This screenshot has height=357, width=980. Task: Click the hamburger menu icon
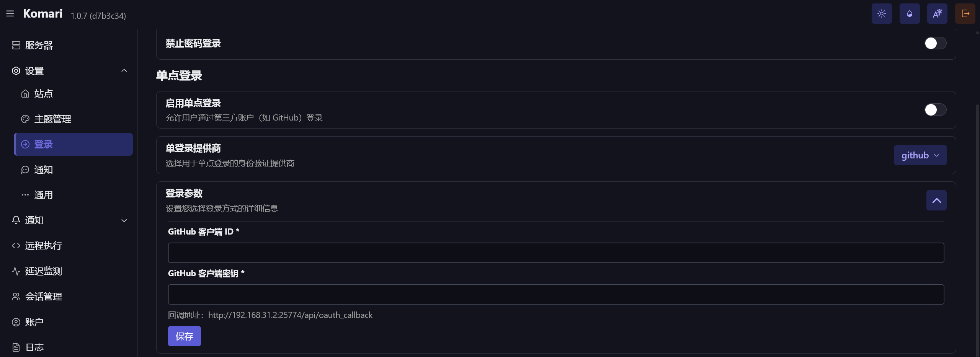point(10,14)
